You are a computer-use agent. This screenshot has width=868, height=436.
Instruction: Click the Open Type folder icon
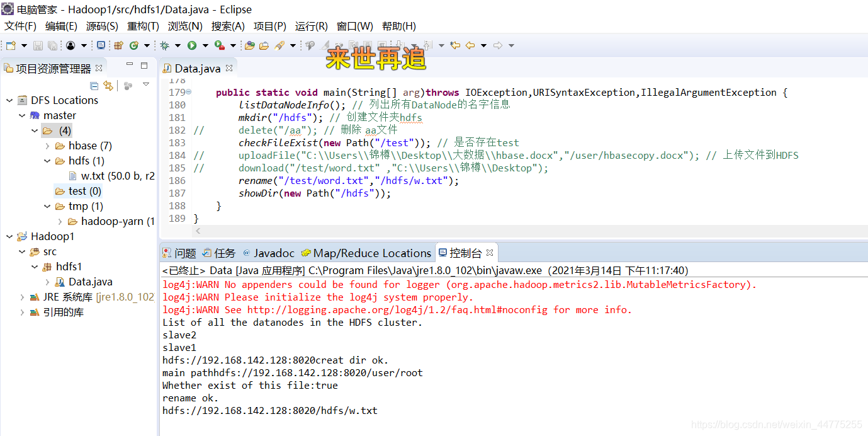[x=250, y=45]
